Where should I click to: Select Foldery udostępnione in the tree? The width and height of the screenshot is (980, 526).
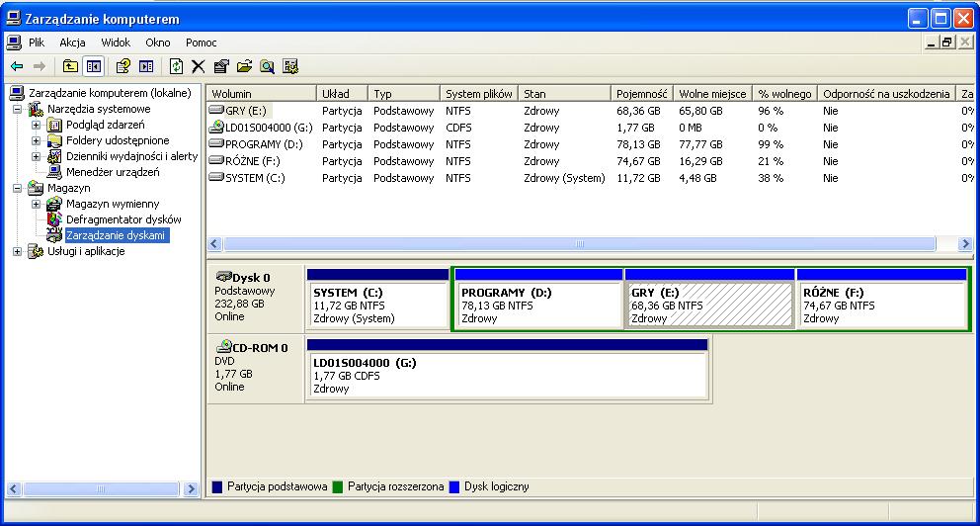point(118,140)
